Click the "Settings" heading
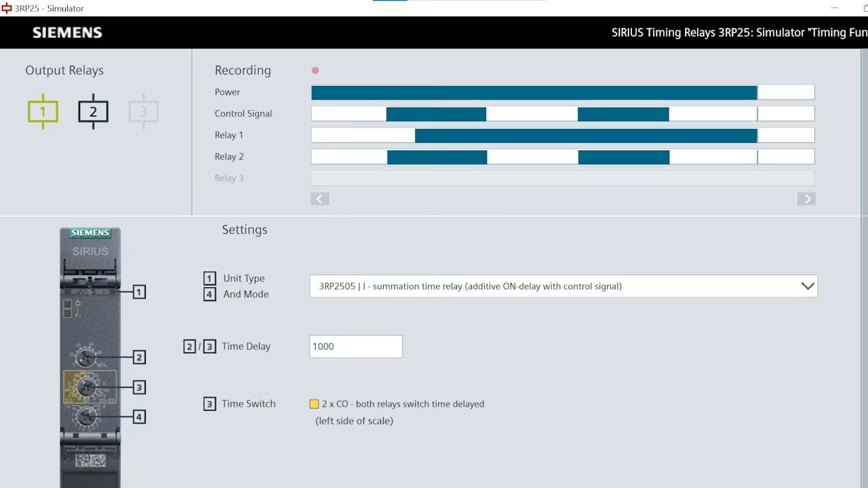This screenshot has height=488, width=868. coord(245,230)
